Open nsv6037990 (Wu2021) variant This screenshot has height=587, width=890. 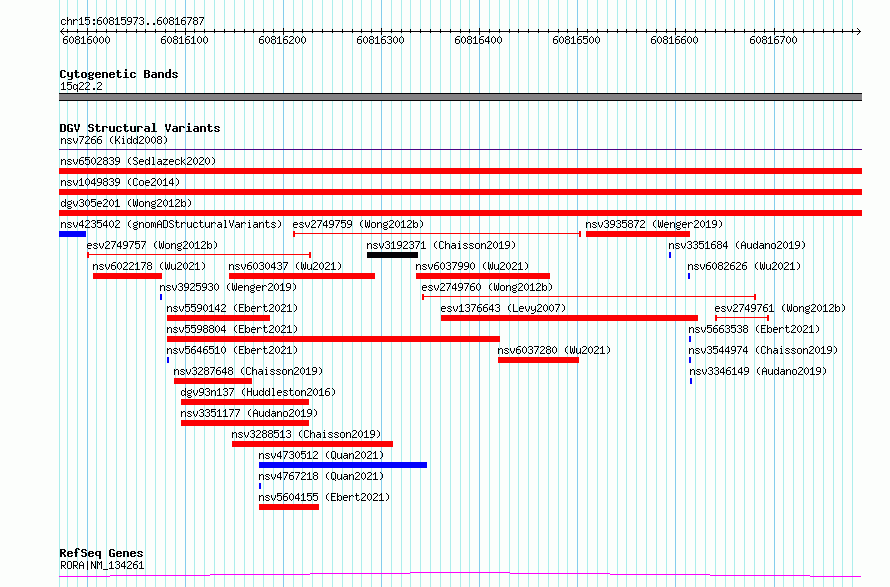472,266
